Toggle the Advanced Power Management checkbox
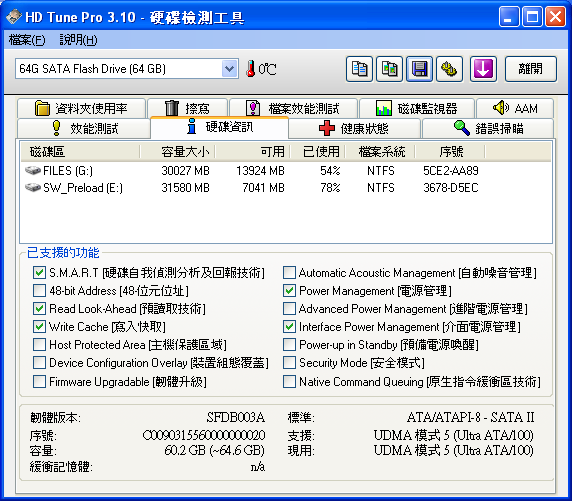 [x=289, y=308]
